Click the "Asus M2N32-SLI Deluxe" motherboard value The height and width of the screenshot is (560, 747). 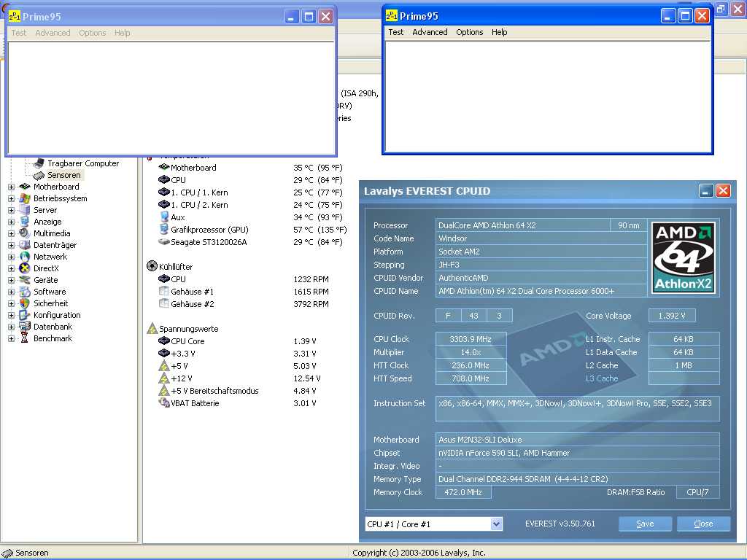480,440
